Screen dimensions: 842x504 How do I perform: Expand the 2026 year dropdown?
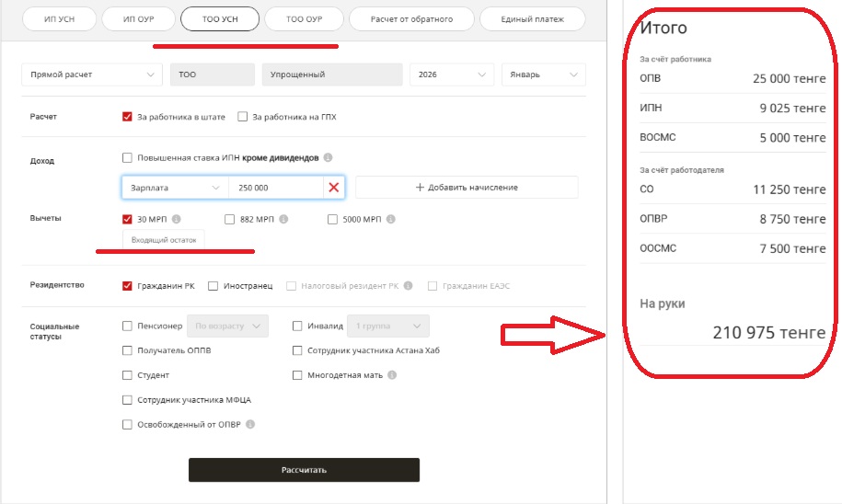(452, 74)
